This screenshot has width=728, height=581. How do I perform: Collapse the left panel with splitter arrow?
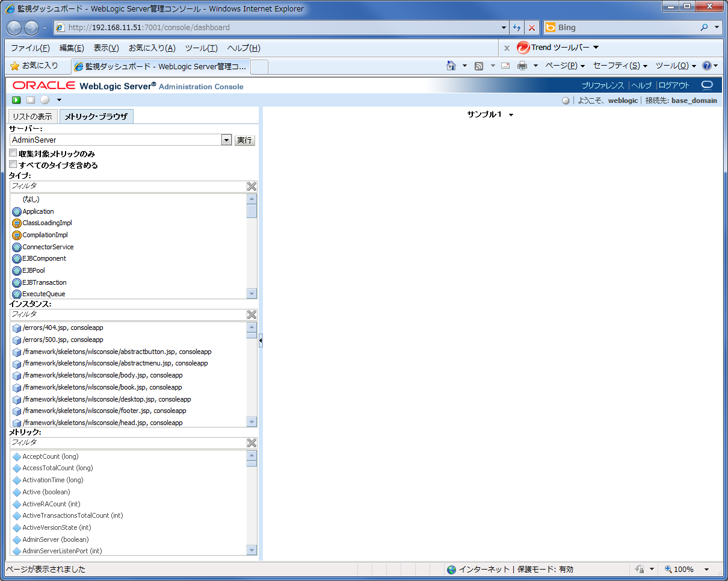261,341
